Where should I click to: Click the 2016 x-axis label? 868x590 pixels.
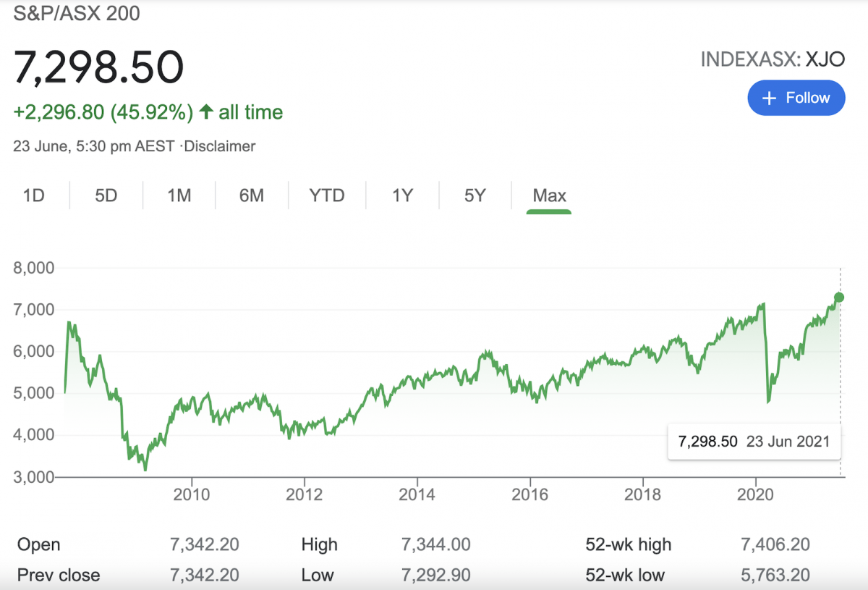530,494
